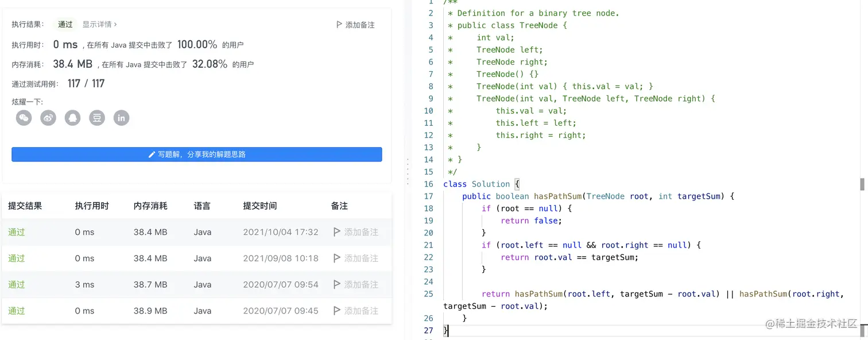Expand 显示详情 to show result details
This screenshot has height=340, width=868.
pos(100,24)
